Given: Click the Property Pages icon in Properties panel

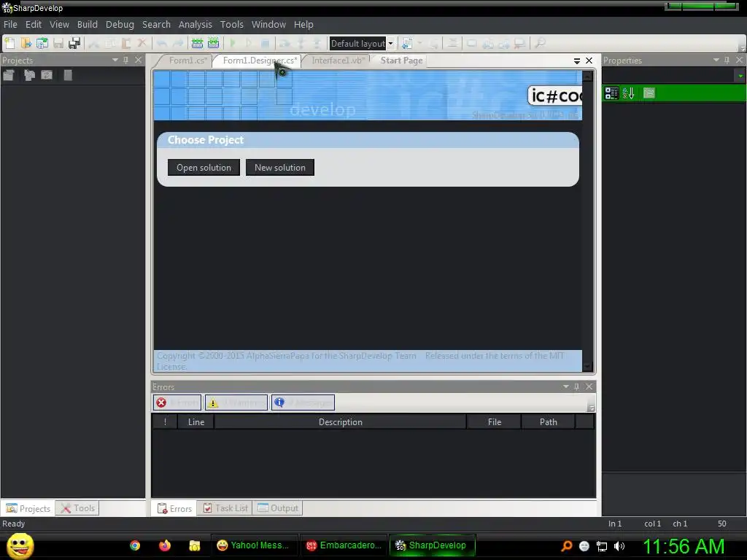Looking at the screenshot, I should point(649,93).
